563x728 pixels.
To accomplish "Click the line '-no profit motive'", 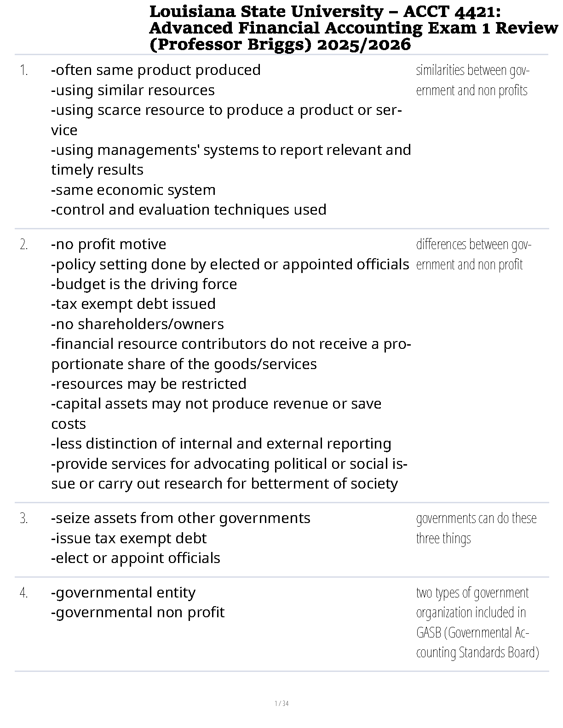I will tap(109, 244).
